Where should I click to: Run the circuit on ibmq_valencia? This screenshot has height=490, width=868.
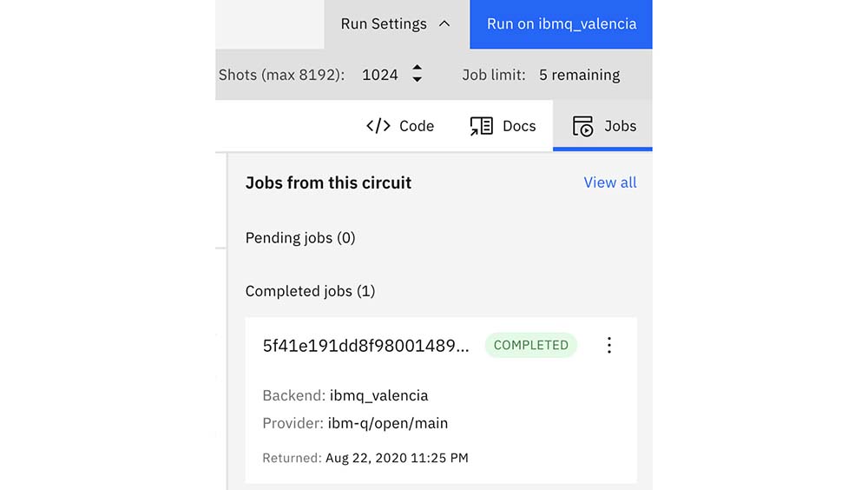562,24
